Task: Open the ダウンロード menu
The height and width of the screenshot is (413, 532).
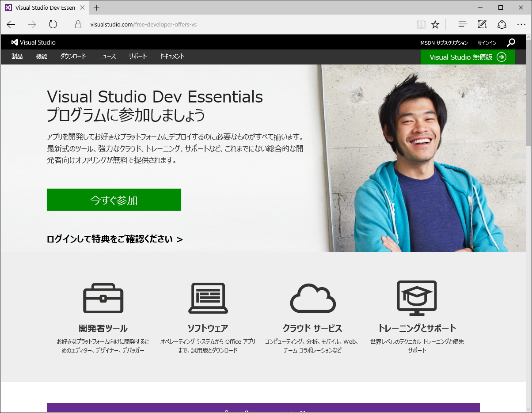Action: point(72,56)
